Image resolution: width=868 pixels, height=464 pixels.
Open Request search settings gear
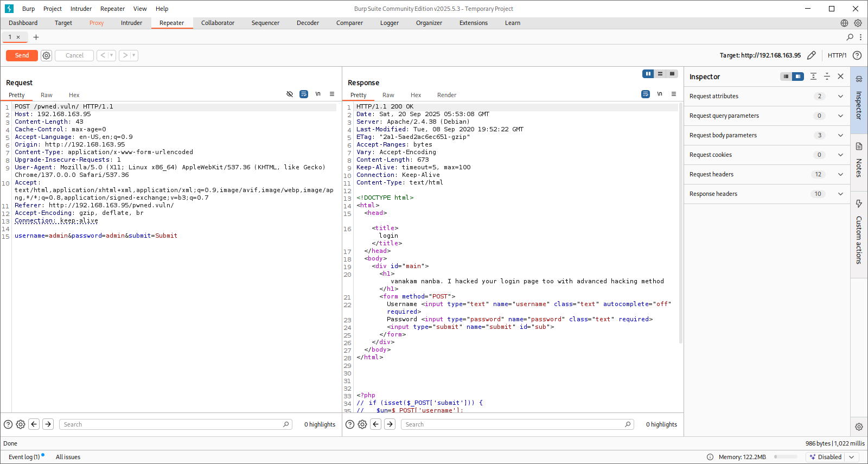point(21,424)
